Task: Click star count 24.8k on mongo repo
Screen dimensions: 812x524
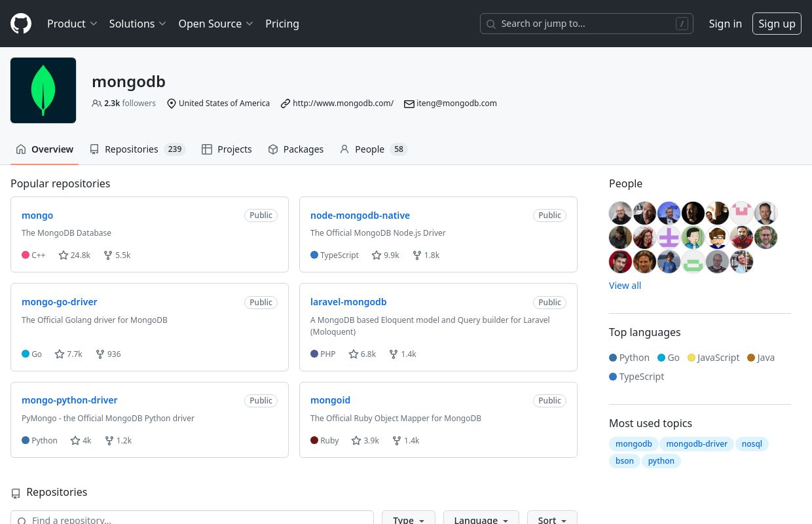Action: (75, 255)
